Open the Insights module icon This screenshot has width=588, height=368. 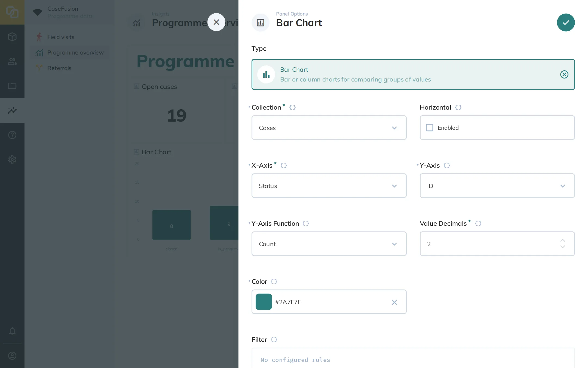tap(12, 110)
